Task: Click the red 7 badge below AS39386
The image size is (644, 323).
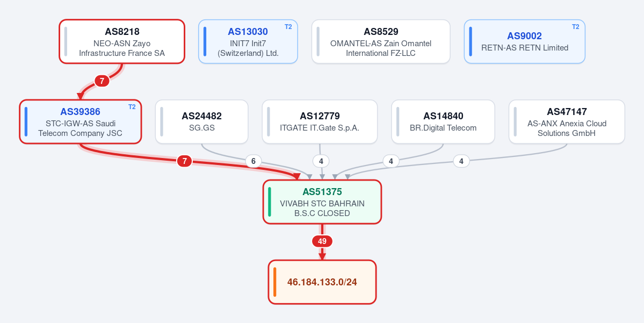Action: [x=184, y=161]
